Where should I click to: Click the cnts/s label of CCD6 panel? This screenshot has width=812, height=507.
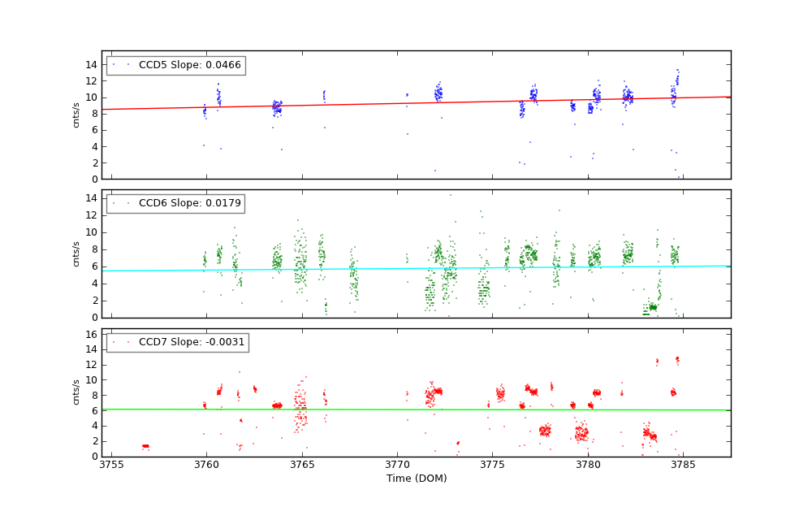pyautogui.click(x=76, y=253)
